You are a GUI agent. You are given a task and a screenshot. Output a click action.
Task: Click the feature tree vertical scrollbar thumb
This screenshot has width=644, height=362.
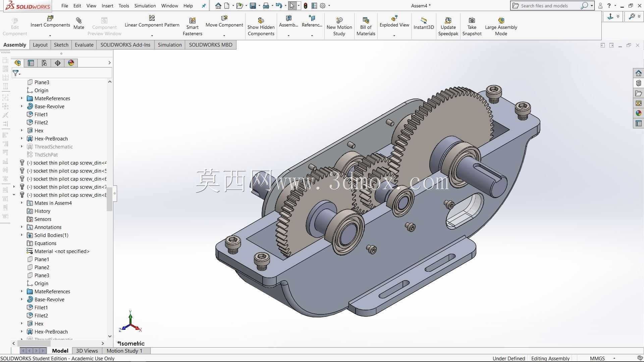[x=109, y=199]
